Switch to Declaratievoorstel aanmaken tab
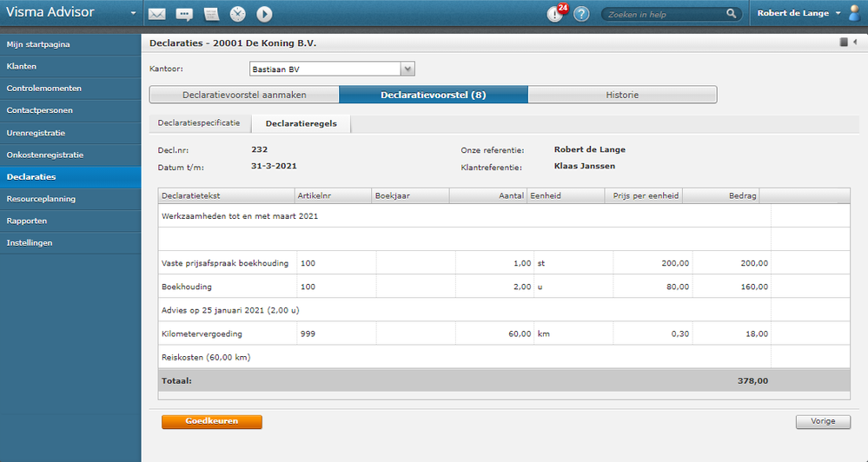This screenshot has width=868, height=462. [x=244, y=95]
